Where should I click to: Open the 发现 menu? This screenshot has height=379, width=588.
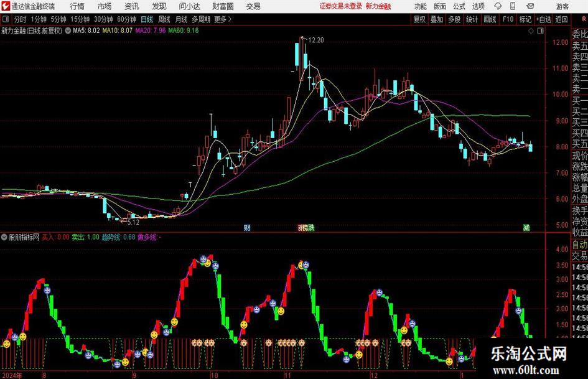pyautogui.click(x=159, y=6)
